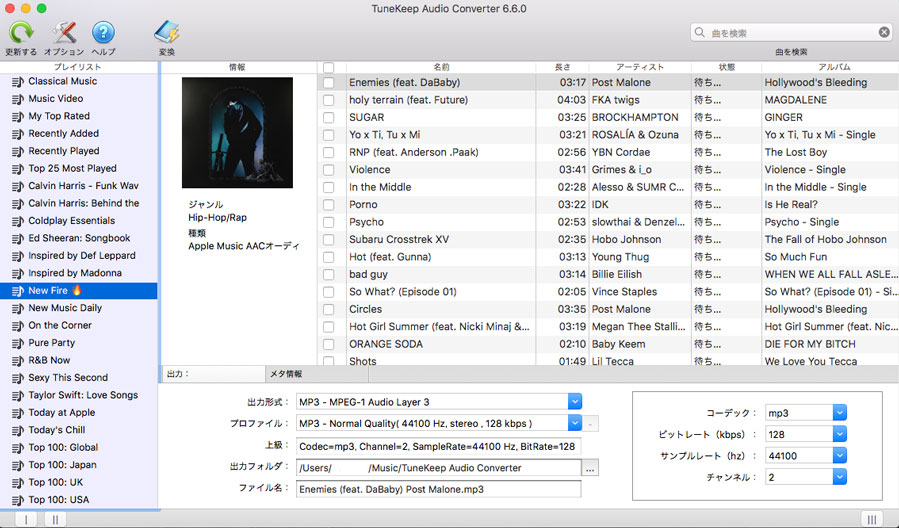Click the small button beside profile dropdown

pyautogui.click(x=590, y=424)
